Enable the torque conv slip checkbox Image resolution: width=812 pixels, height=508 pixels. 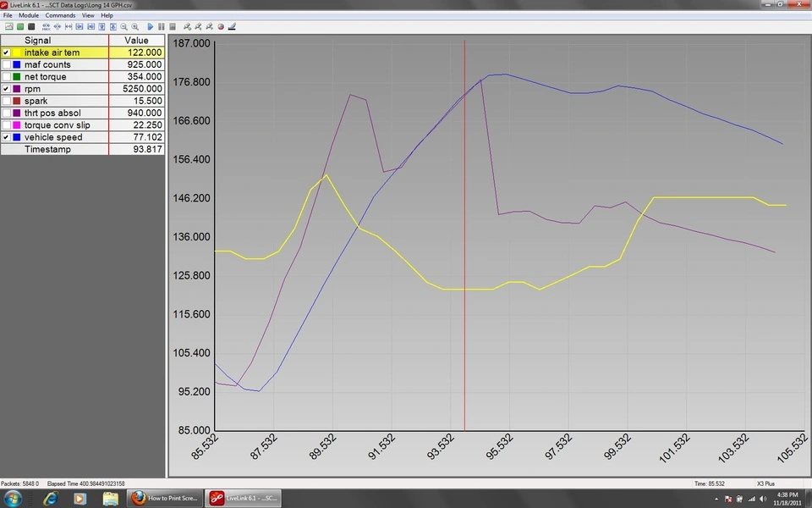coord(6,125)
